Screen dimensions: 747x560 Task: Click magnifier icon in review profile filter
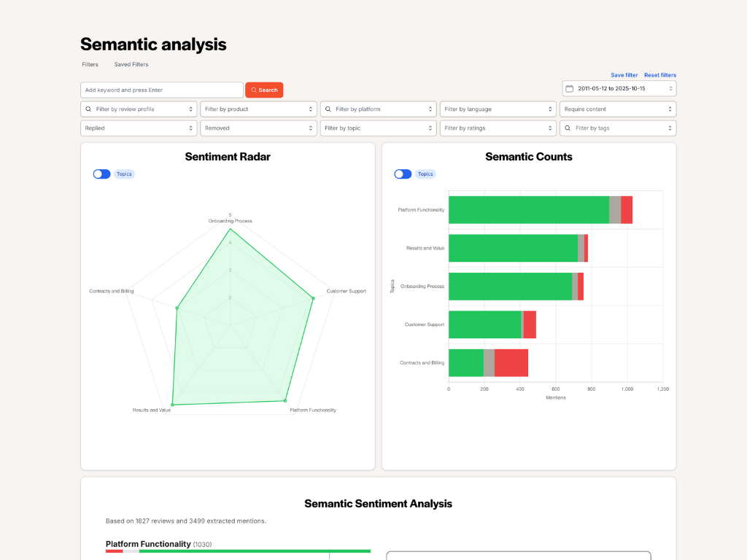coord(88,109)
